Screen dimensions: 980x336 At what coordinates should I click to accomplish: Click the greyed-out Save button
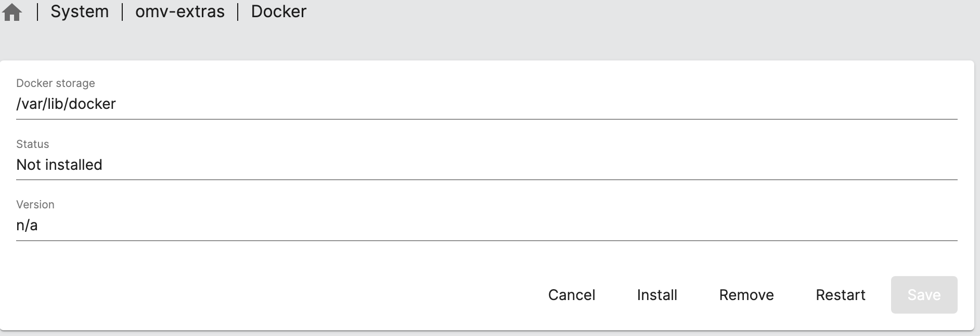click(924, 295)
